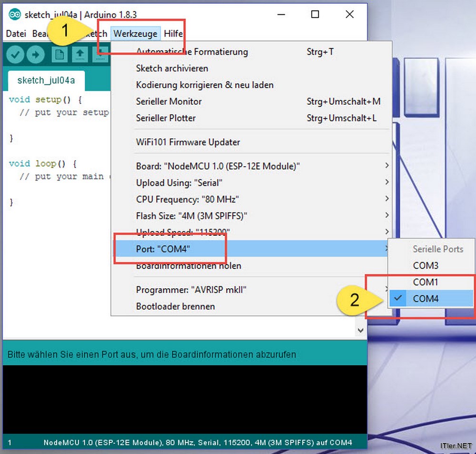The width and height of the screenshot is (476, 454).
Task: Click the Upload (arrow) sketch icon
Action: [36, 54]
